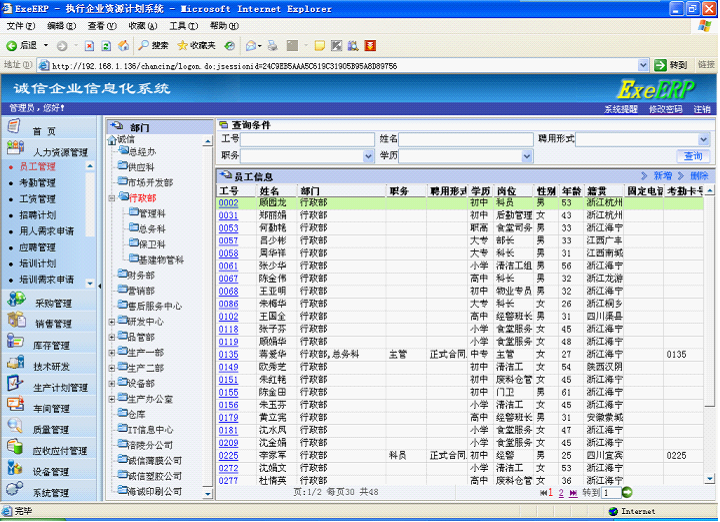720x522 pixels.
Task: Open the 帮助(H) menu
Action: point(225,26)
